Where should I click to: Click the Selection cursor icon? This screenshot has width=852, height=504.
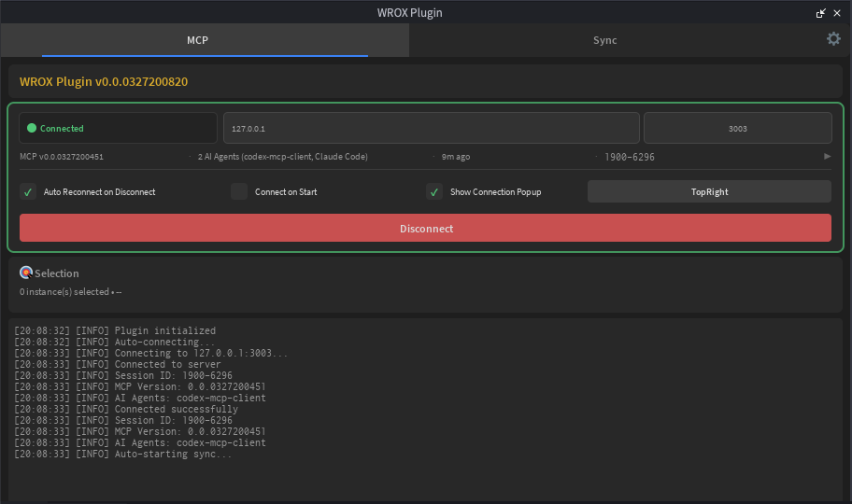[x=26, y=273]
